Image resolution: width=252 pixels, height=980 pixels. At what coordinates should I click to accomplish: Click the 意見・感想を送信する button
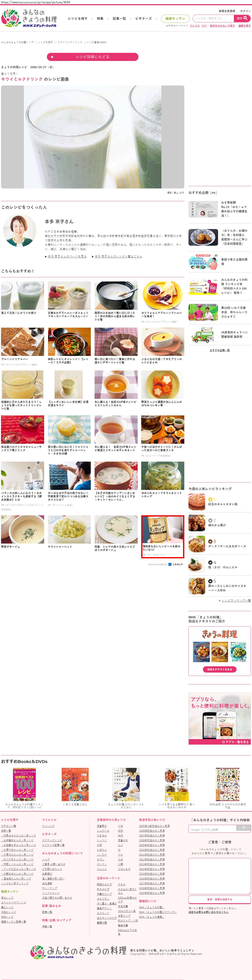[220, 899]
